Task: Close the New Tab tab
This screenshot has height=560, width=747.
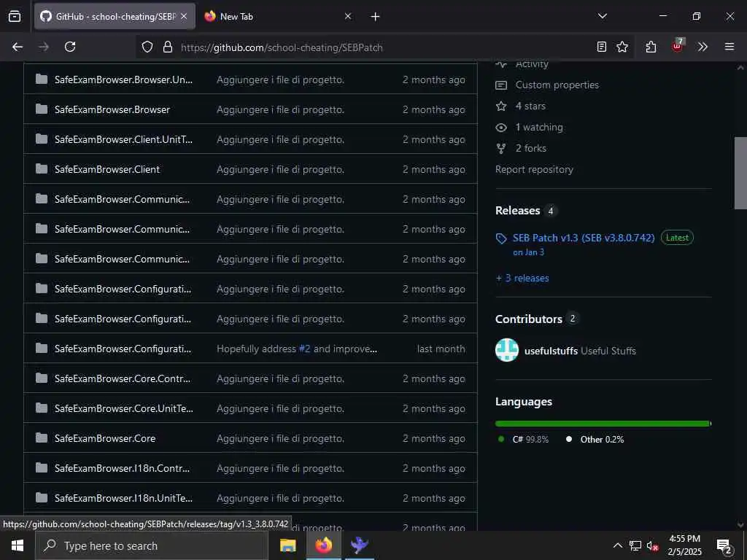Action: pyautogui.click(x=348, y=17)
